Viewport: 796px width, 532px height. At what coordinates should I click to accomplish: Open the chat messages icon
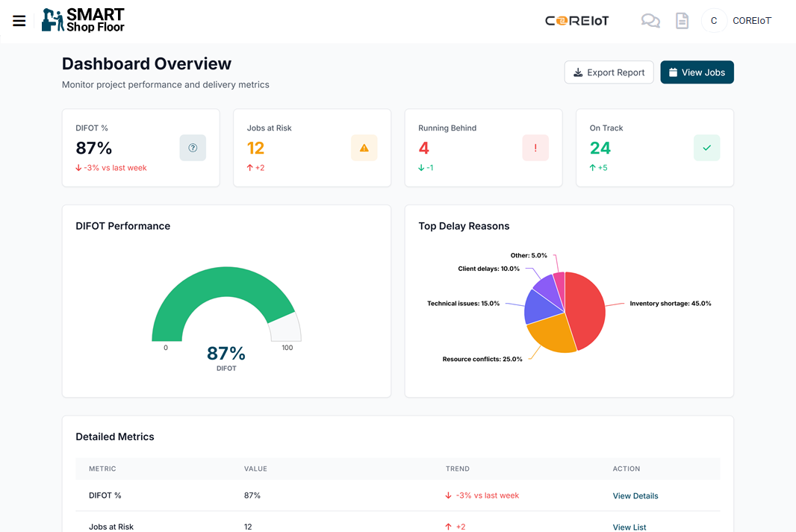pyautogui.click(x=650, y=21)
